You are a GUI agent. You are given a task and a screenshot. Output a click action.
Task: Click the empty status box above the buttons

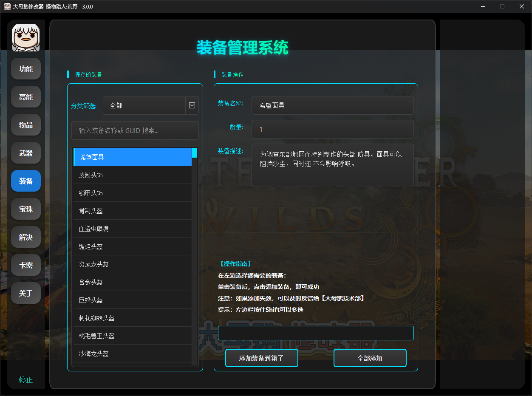coord(316,333)
